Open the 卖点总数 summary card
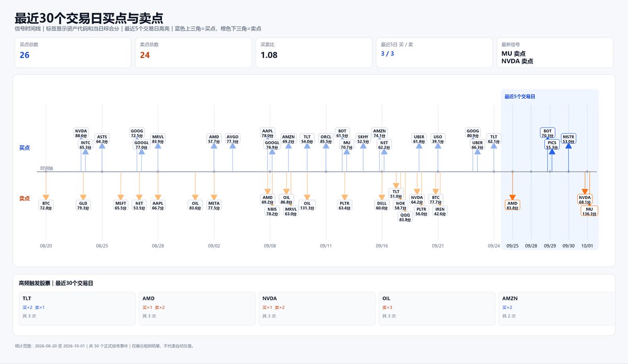The height and width of the screenshot is (364, 628). (194, 52)
